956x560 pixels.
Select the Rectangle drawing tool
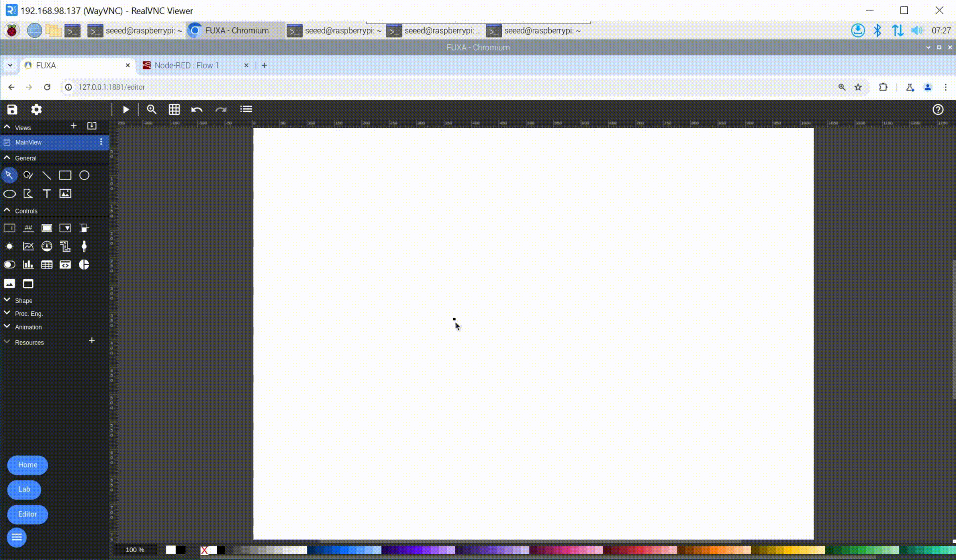pyautogui.click(x=65, y=175)
